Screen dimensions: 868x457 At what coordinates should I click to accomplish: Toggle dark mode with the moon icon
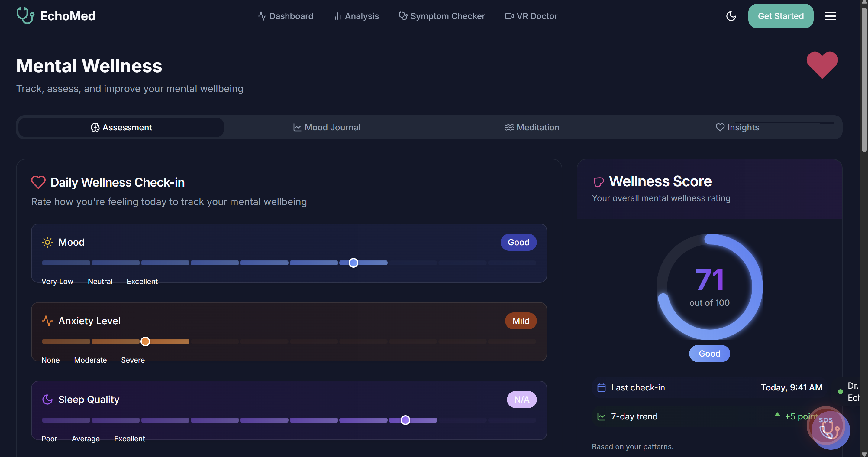coord(731,16)
